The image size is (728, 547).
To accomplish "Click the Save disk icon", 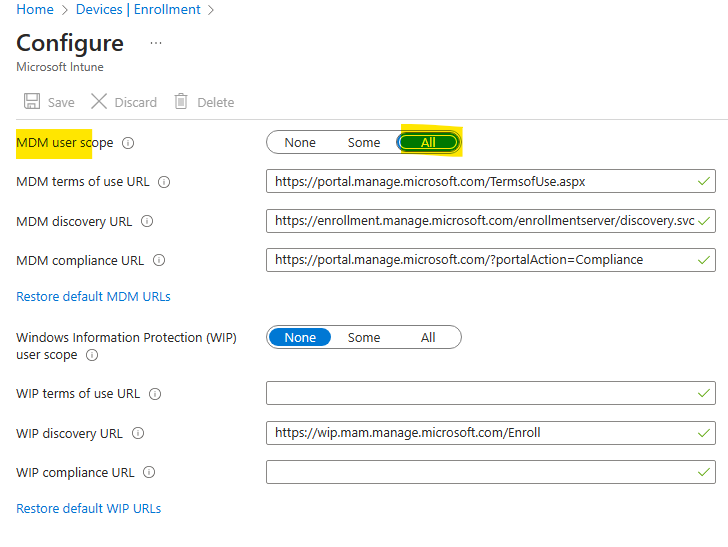I will click(x=32, y=101).
